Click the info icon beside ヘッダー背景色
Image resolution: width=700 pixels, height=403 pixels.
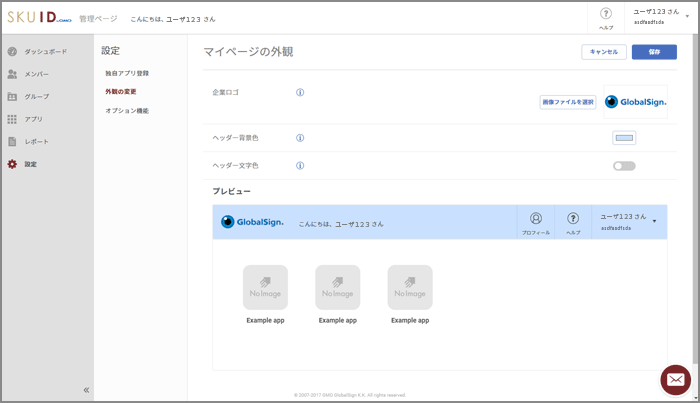click(x=300, y=138)
